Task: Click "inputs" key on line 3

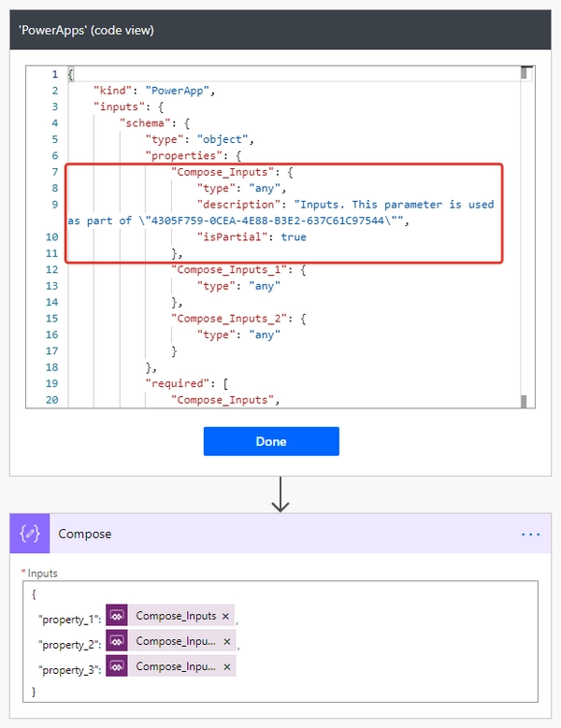Action: point(120,107)
